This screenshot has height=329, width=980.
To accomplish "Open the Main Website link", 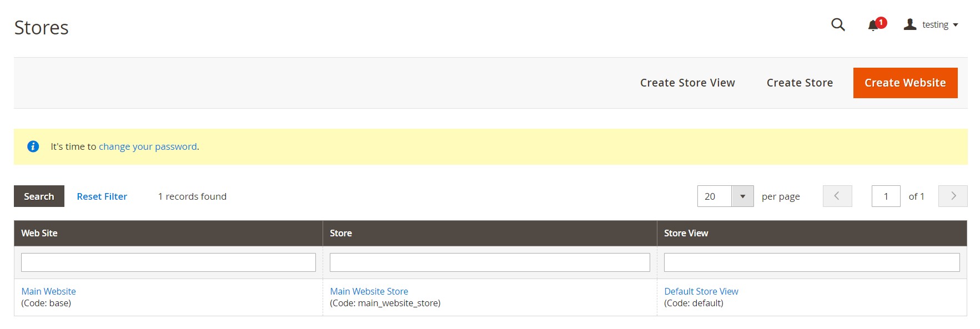I will (x=48, y=291).
